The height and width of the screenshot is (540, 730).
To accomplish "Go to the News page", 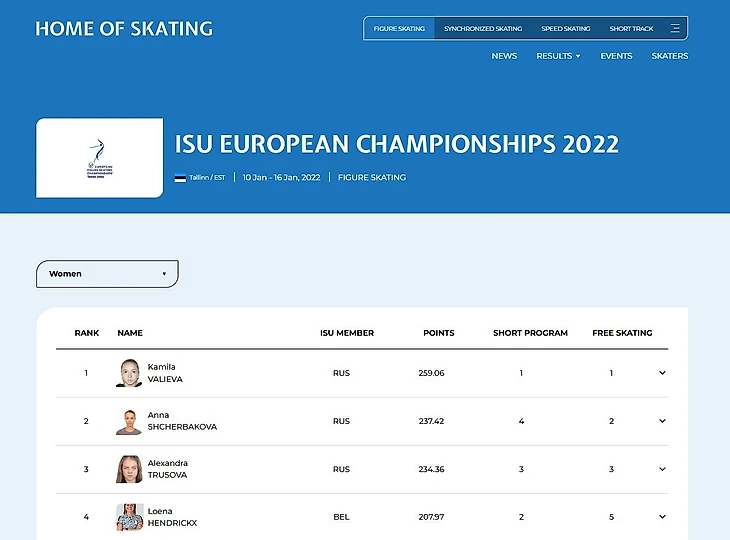I will pyautogui.click(x=504, y=56).
